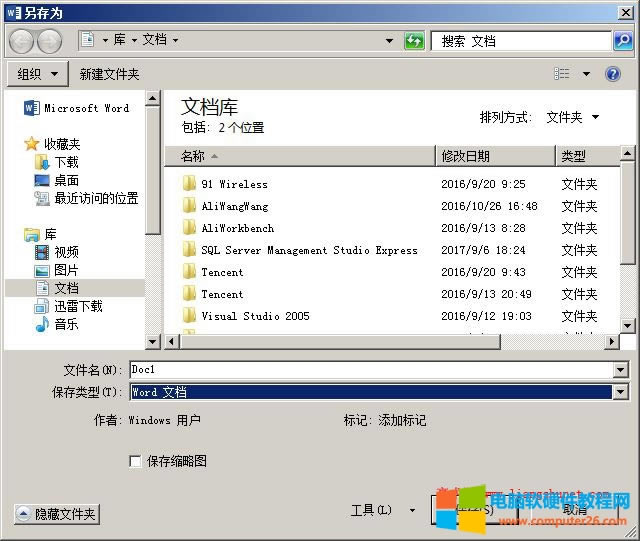This screenshot has width=640, height=541.
Task: Expand the 库 breadcrumb arrow
Action: pos(135,40)
